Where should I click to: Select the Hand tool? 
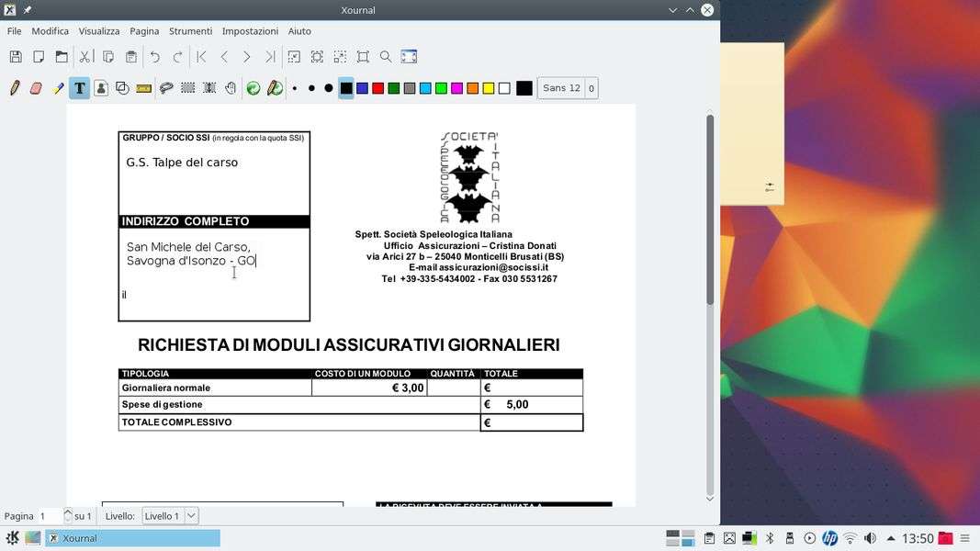(x=231, y=88)
